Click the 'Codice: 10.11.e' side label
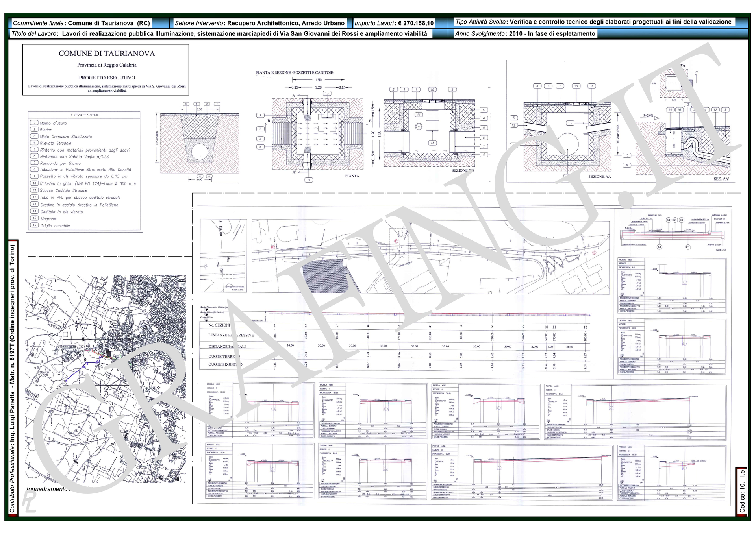Viewport: 756px width, 534px height. pos(742,491)
